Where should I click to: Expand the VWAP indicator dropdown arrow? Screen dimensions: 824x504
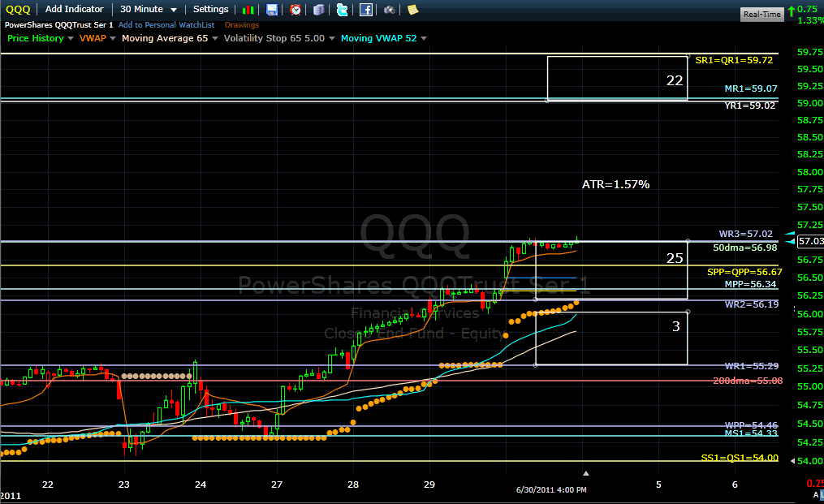point(113,38)
